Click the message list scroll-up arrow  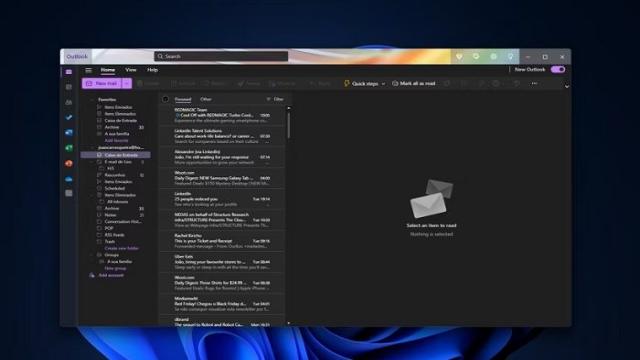289,108
